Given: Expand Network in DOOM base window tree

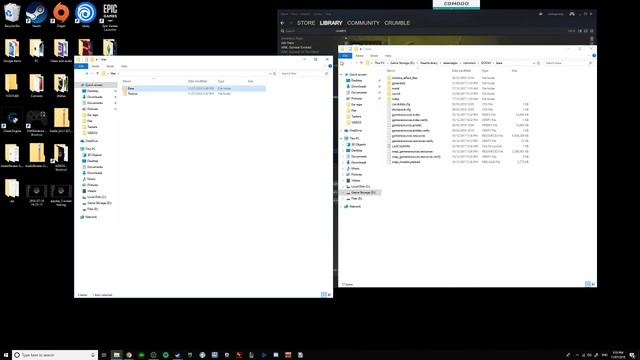Looking at the screenshot, I should click(x=342, y=207).
